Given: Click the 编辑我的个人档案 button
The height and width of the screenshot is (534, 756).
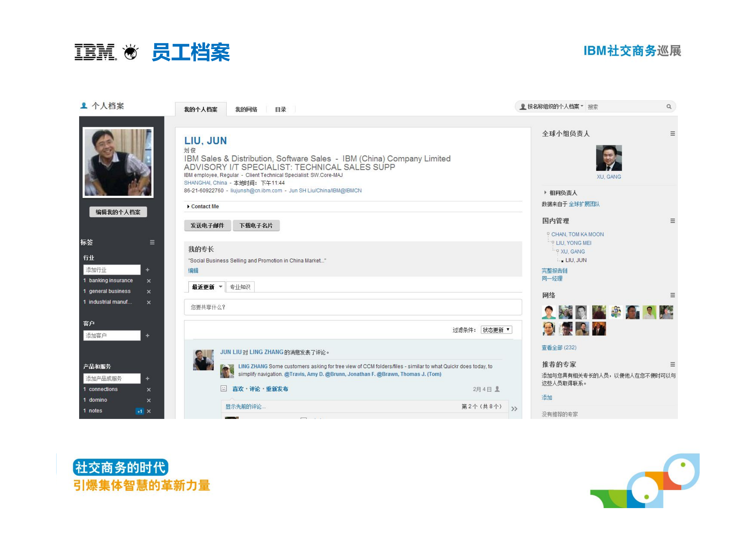Looking at the screenshot, I should (118, 212).
